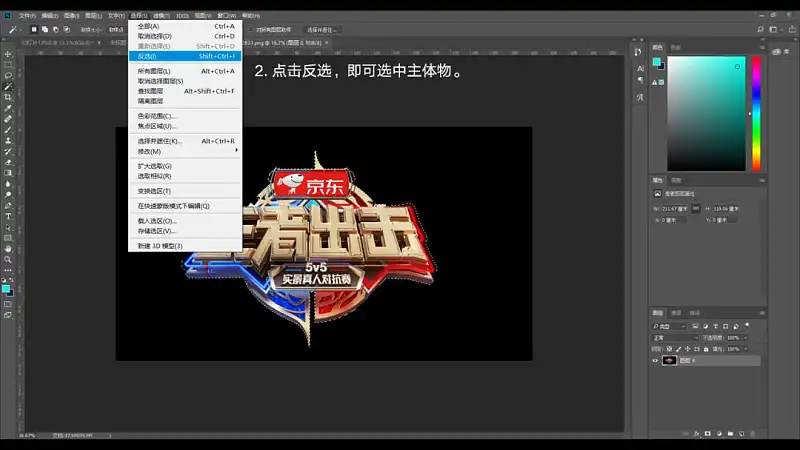This screenshot has height=450, width=800.
Task: Click inside the color picker field
Action: click(x=706, y=113)
